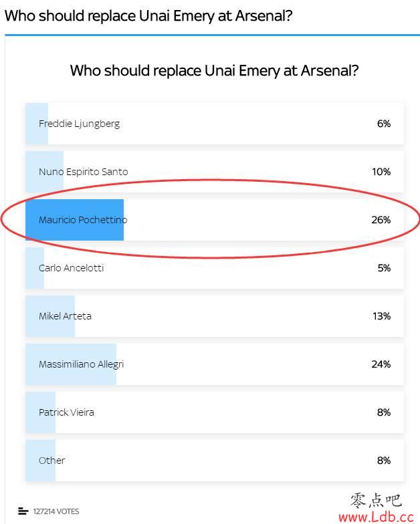The width and height of the screenshot is (420, 524).
Task: Click the 24% result for Allegri
Action: click(x=381, y=364)
